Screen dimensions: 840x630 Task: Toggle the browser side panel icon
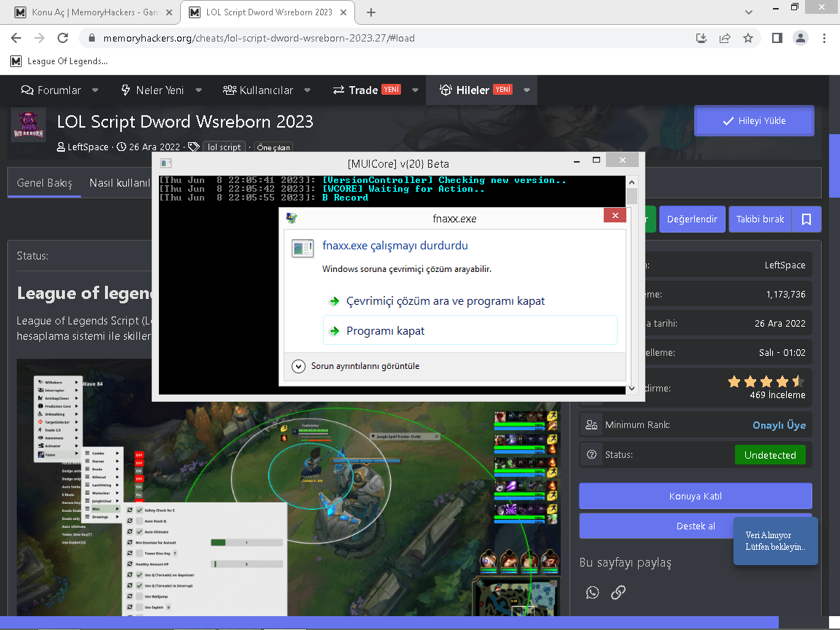tap(777, 38)
